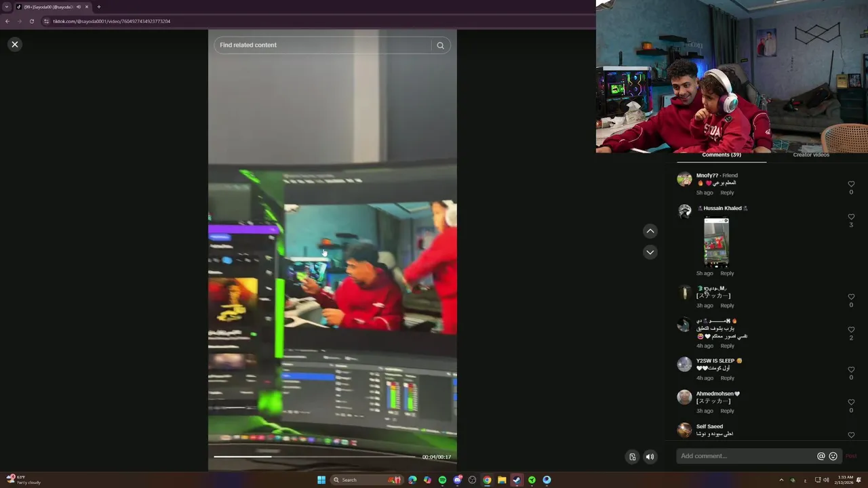Mute the video with the speaker button
This screenshot has height=488, width=868.
tap(650, 456)
